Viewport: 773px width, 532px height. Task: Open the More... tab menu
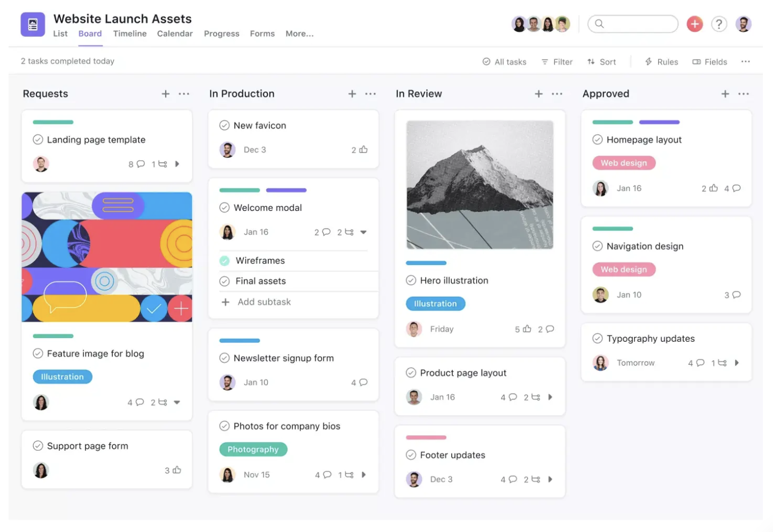pyautogui.click(x=299, y=34)
